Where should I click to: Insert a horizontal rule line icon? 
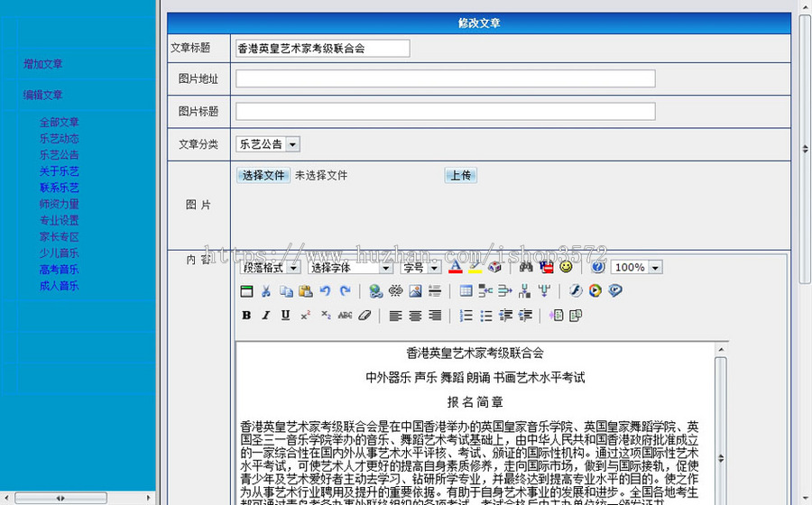tap(435, 291)
